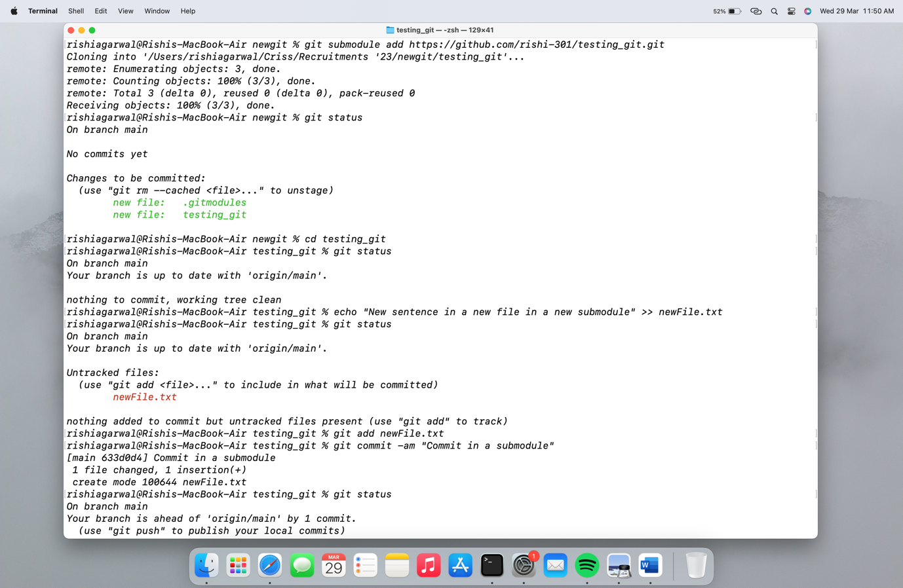Select the Terminal icon in the Dock
Image resolution: width=903 pixels, height=588 pixels.
(x=491, y=564)
